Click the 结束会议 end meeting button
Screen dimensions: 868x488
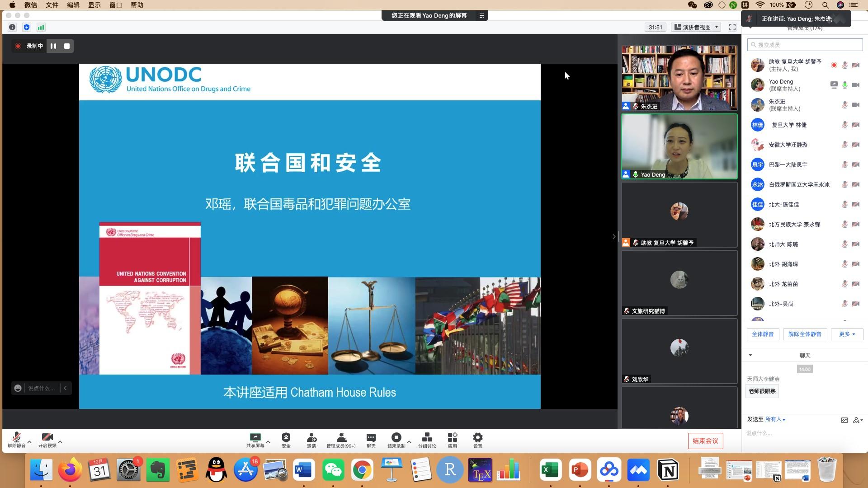(705, 441)
